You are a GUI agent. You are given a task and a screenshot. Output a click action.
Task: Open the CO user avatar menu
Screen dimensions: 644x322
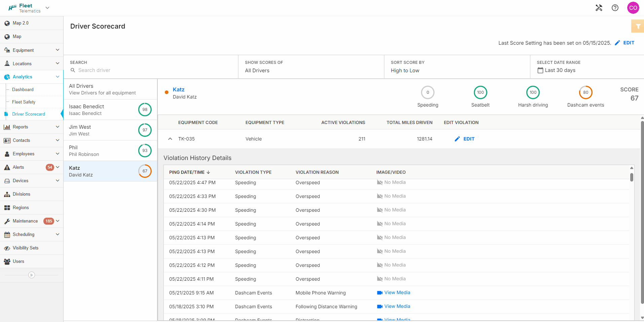633,8
